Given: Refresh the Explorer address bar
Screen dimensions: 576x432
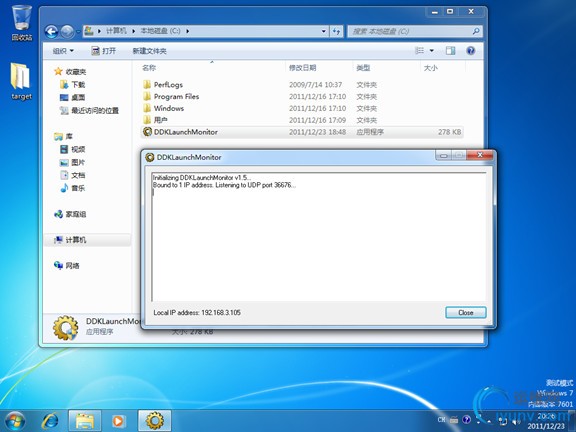Looking at the screenshot, I should (x=336, y=32).
